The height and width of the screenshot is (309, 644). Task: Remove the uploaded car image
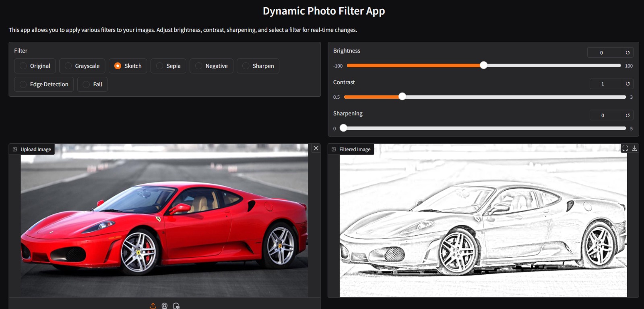(316, 148)
